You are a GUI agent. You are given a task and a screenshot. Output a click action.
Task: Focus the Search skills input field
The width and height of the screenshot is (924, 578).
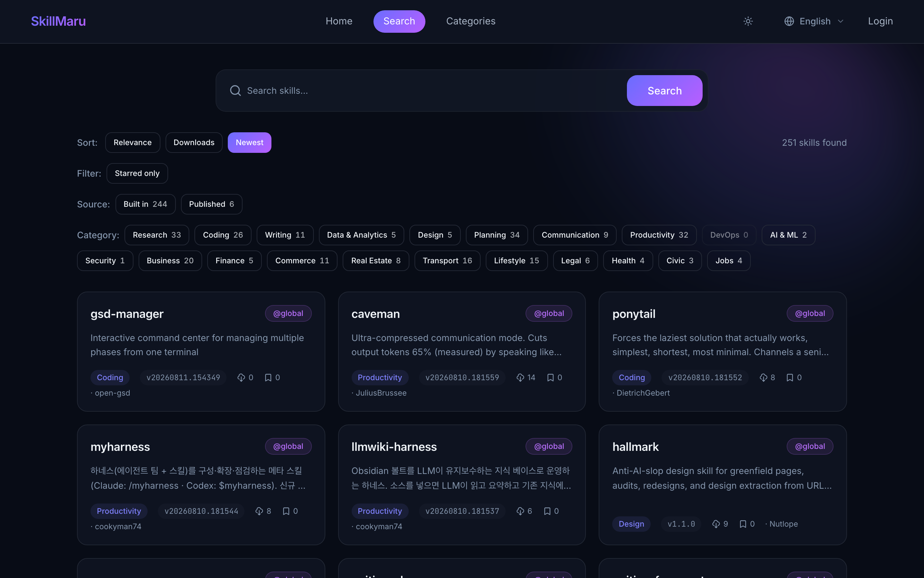pos(433,91)
